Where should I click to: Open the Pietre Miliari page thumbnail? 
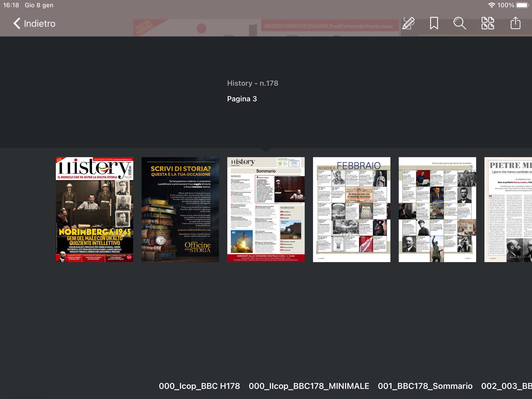[508, 210]
